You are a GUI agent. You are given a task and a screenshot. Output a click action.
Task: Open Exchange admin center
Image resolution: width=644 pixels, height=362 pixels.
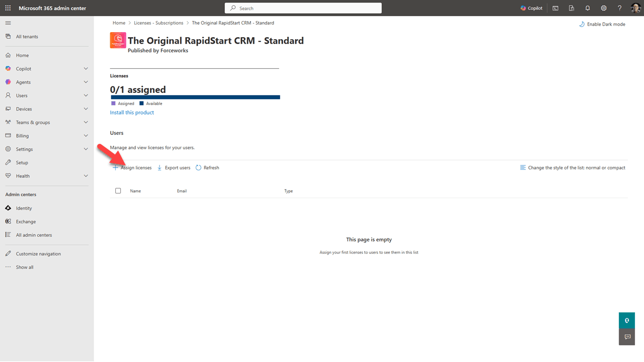click(26, 222)
